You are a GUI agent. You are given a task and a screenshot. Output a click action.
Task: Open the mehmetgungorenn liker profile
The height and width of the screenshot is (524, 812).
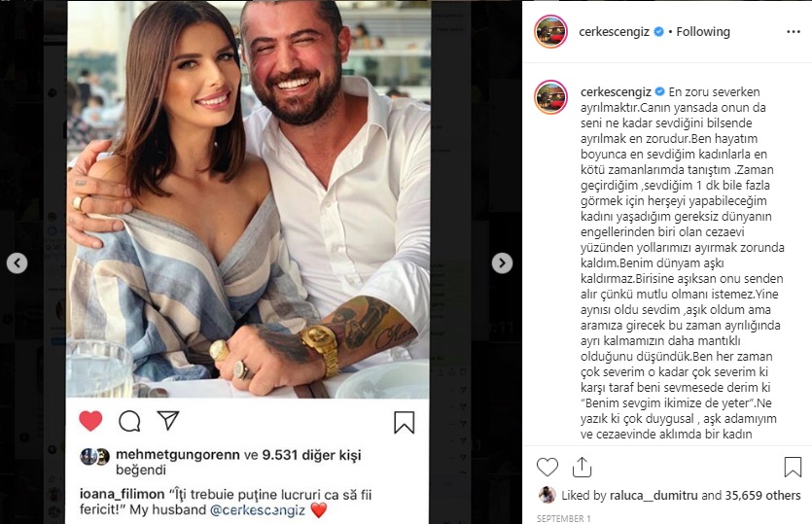click(x=178, y=455)
